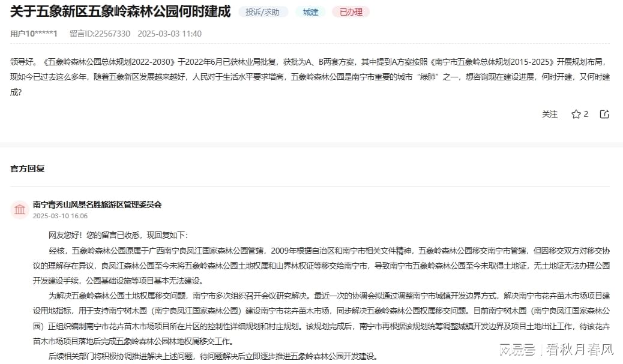Click the favorite count number 2
This screenshot has width=623, height=364.
pyautogui.click(x=586, y=115)
